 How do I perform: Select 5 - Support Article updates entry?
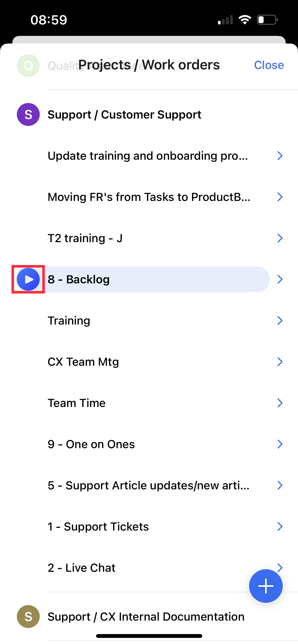click(148, 485)
